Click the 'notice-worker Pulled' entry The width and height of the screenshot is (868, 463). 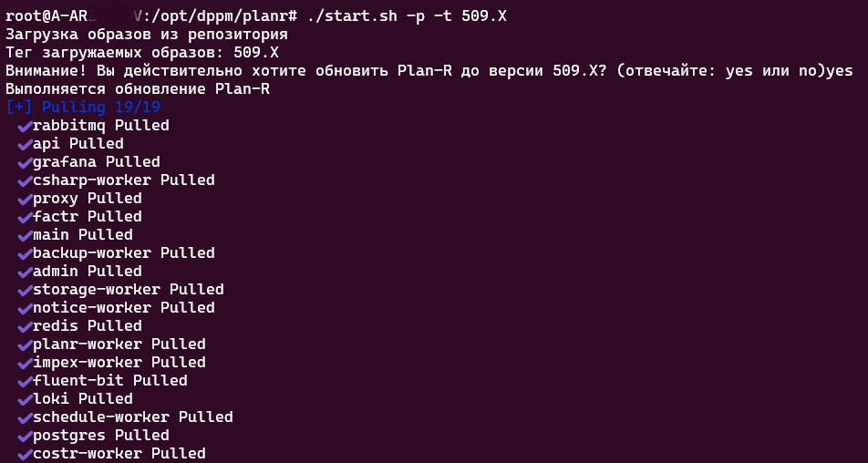[x=123, y=308]
